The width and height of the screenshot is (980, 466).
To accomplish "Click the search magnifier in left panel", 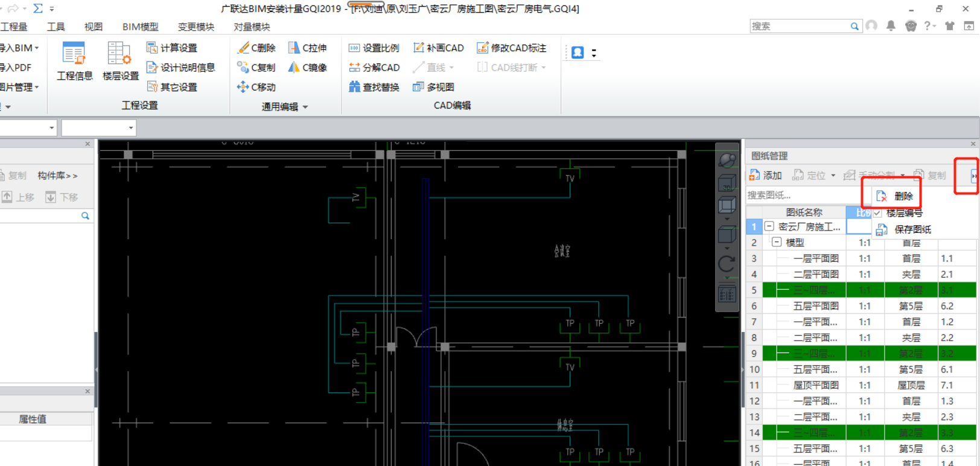I will click(x=85, y=215).
